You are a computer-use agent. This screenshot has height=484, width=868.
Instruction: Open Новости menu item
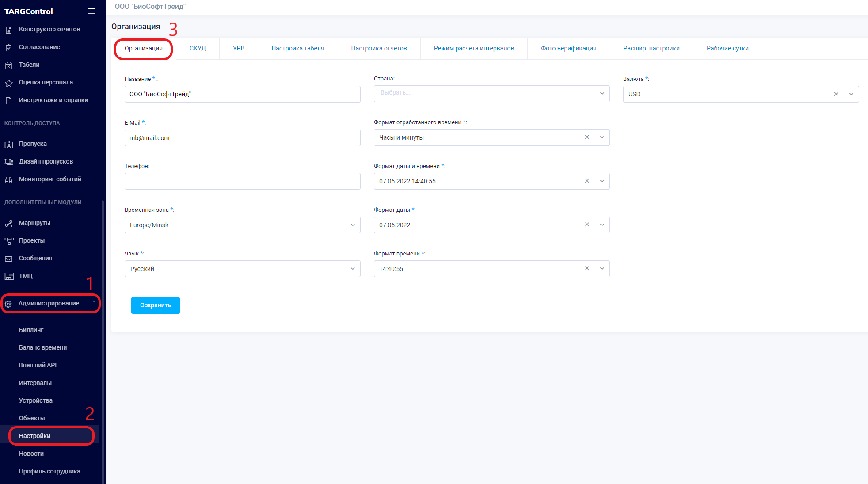[31, 454]
